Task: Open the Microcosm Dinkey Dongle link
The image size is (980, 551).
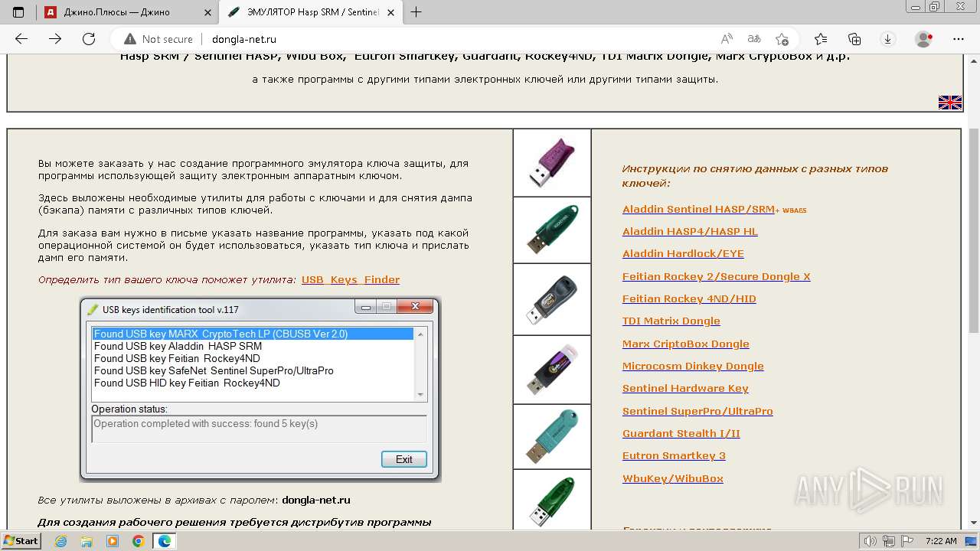Action: [x=693, y=366]
